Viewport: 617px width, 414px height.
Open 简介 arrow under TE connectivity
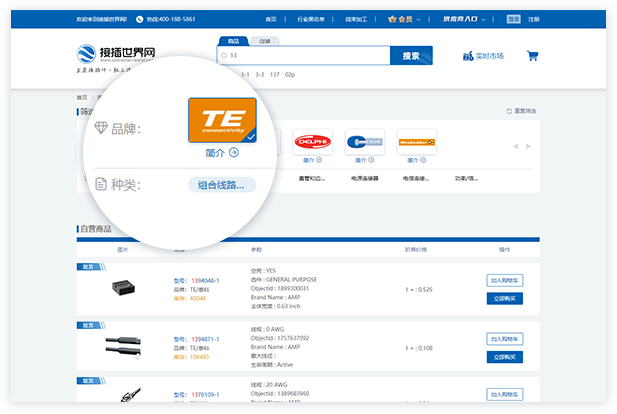234,152
